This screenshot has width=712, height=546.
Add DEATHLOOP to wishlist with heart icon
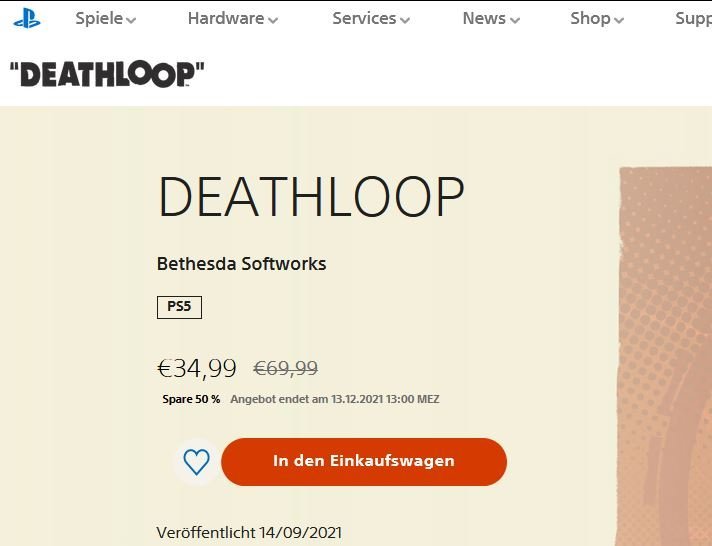coord(197,462)
